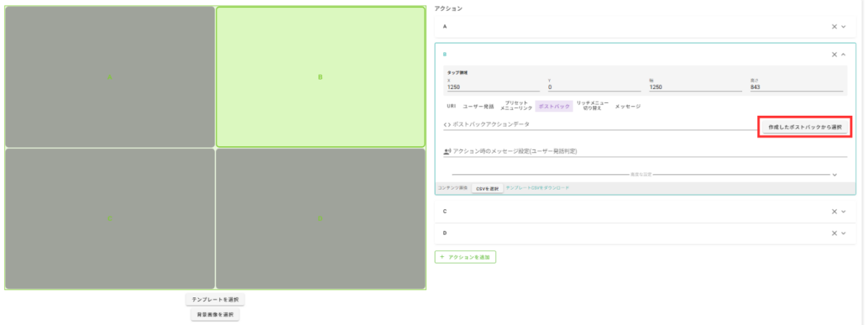Add a new action with アクションを追加
This screenshot has width=868, height=325.
pos(465,257)
